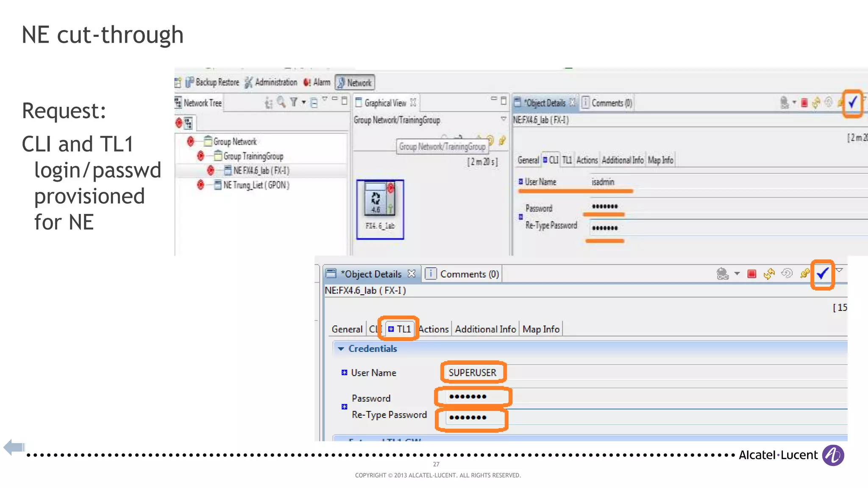Viewport: 868px width, 488px height.
Task: Click the search magnifier in the Network Tree toolbar
Action: click(281, 102)
